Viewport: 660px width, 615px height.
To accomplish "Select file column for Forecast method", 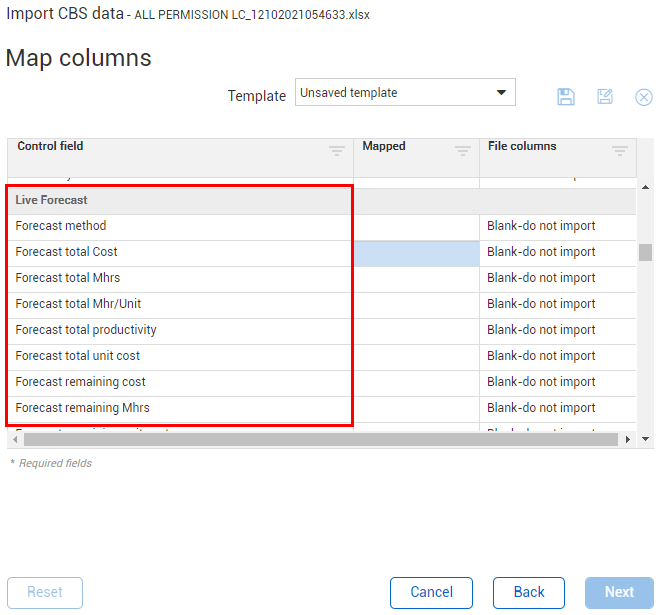I will point(557,226).
